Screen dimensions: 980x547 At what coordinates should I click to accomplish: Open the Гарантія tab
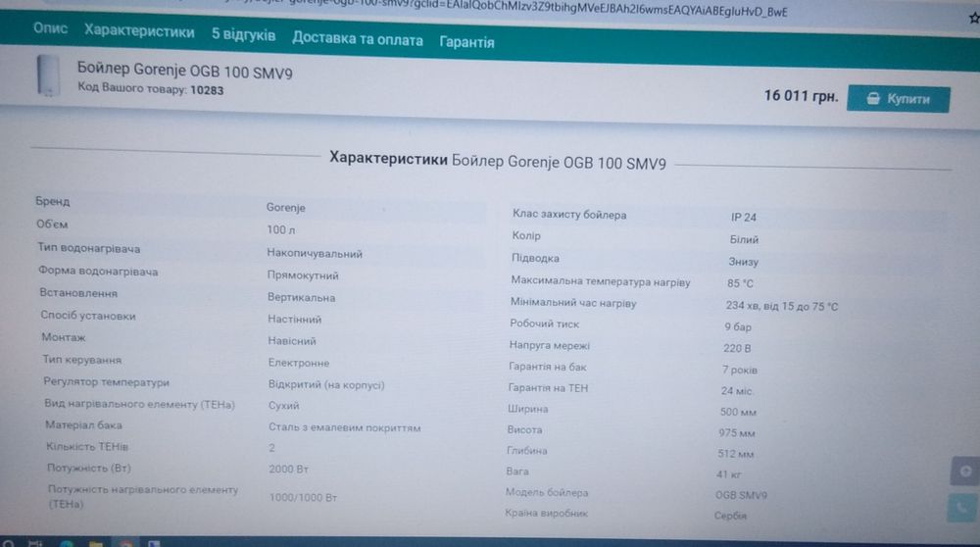pyautogui.click(x=466, y=42)
